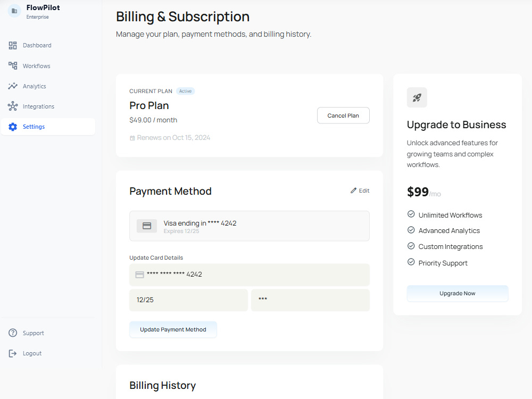
Task: Click the CURRENT PLAN label
Action: (x=151, y=92)
